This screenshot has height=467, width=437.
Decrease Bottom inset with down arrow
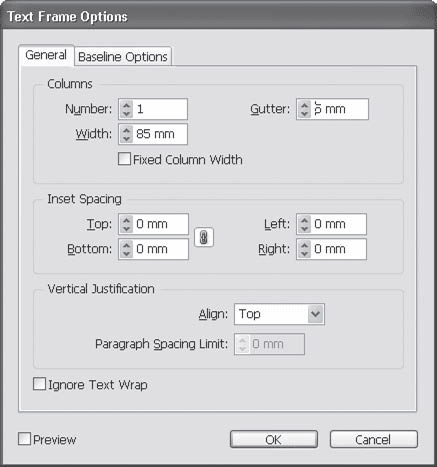pos(126,253)
